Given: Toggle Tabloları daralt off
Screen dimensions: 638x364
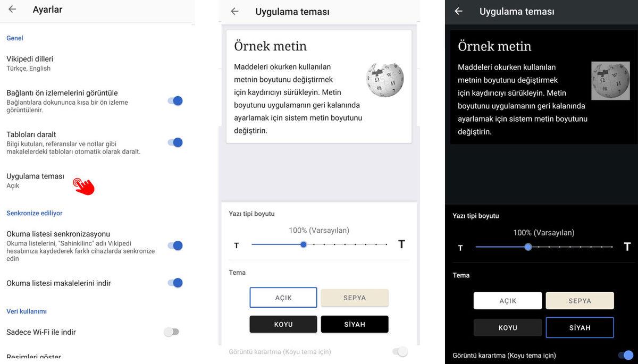Looking at the screenshot, I should pyautogui.click(x=175, y=142).
